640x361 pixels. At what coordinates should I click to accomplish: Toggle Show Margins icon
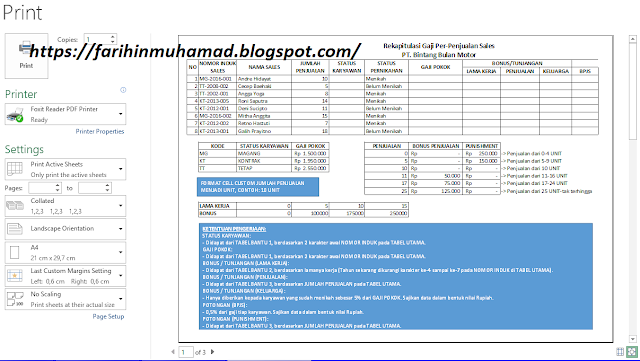(620, 352)
